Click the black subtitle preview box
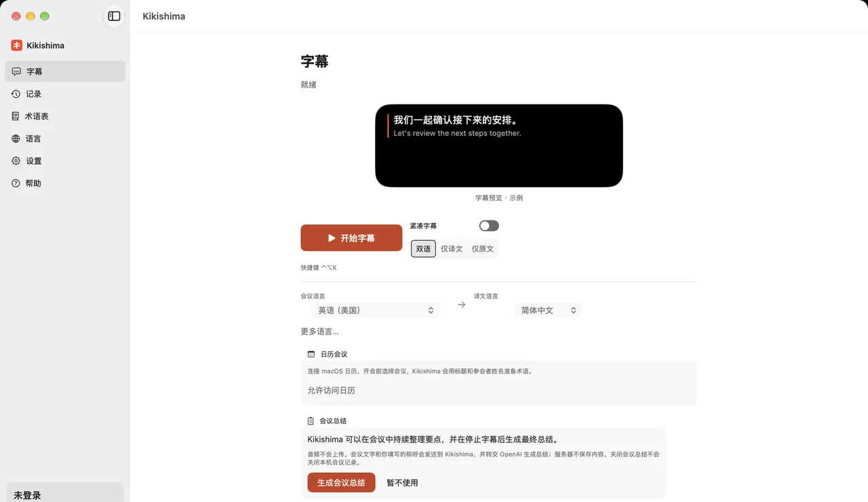The image size is (868, 502). click(x=499, y=146)
